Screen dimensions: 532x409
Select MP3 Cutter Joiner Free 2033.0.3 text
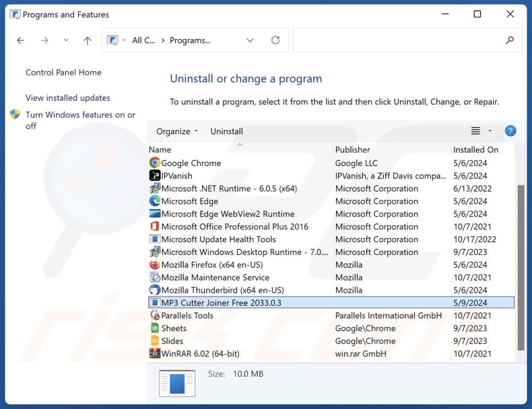point(221,303)
